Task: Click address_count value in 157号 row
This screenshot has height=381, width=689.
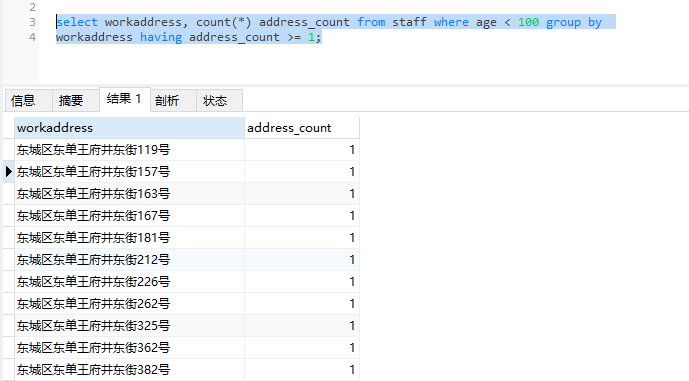Action: point(302,172)
